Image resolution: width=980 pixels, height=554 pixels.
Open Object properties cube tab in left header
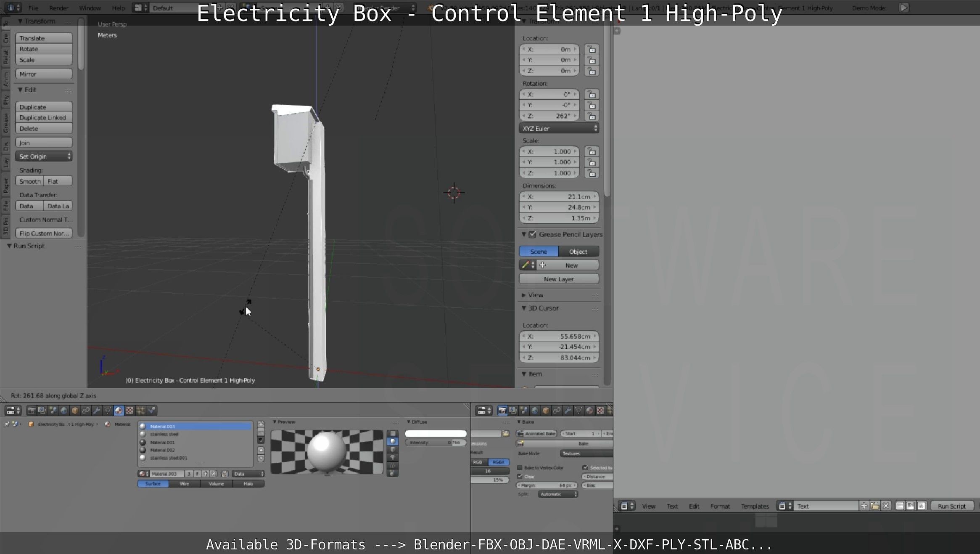coord(75,411)
